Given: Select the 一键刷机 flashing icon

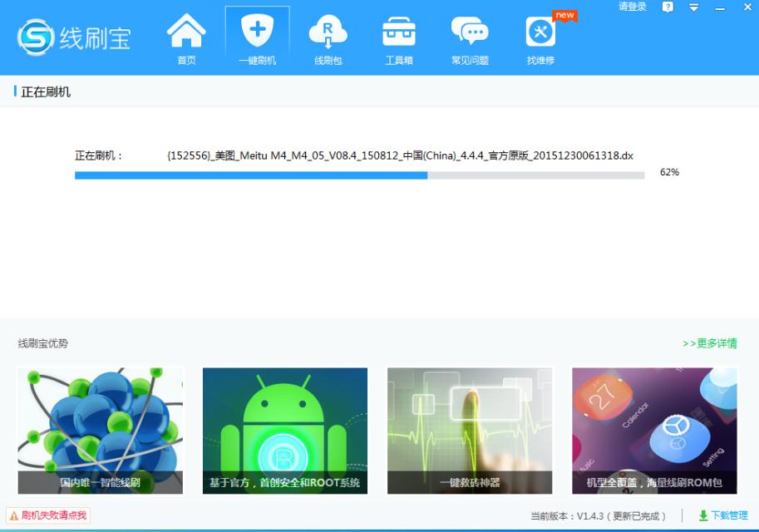Looking at the screenshot, I should (257, 33).
